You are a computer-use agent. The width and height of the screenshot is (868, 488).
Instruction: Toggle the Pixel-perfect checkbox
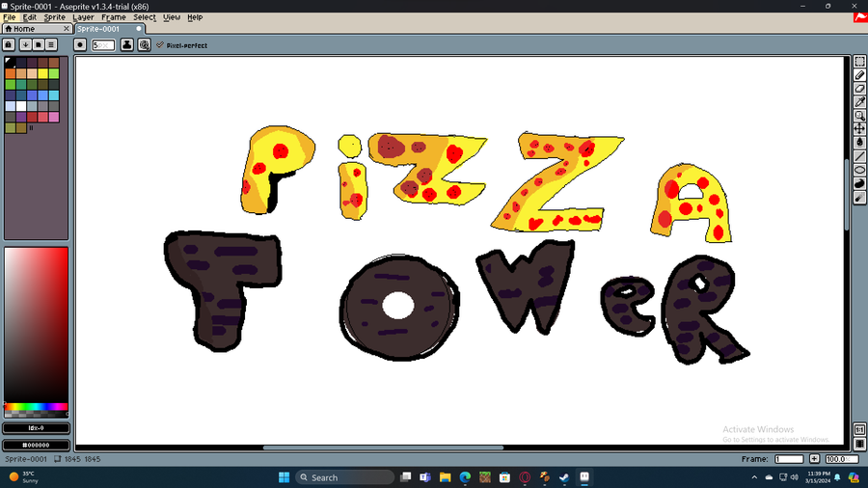[181, 45]
